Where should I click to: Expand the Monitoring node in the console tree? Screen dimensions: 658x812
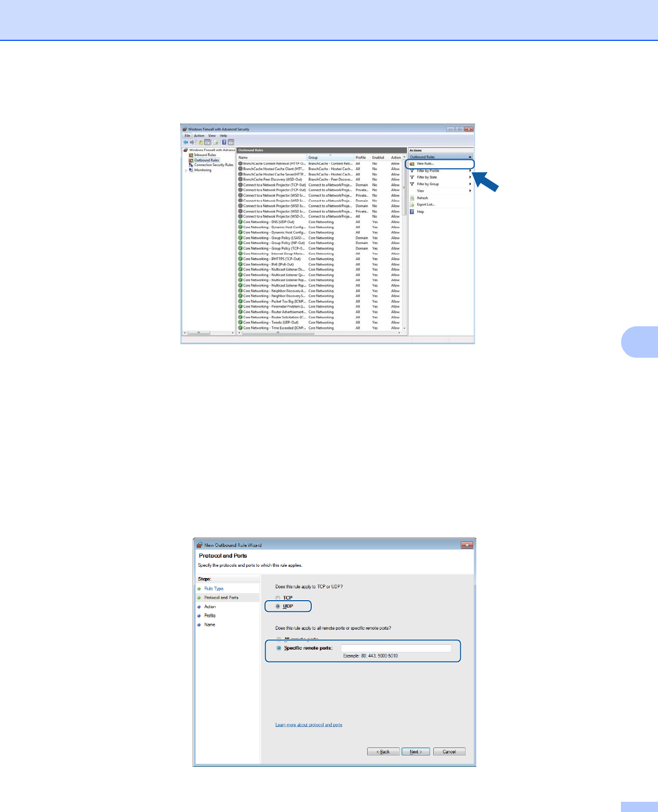click(186, 170)
